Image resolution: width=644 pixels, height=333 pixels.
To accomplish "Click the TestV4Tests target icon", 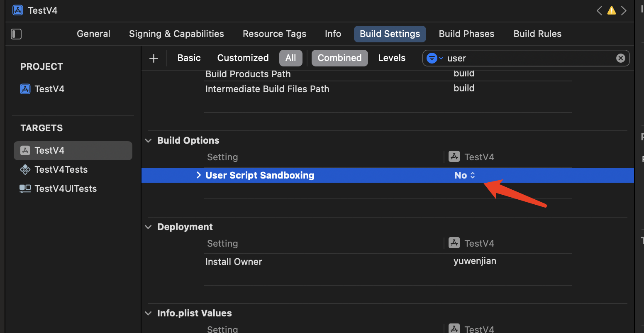I will click(x=25, y=169).
